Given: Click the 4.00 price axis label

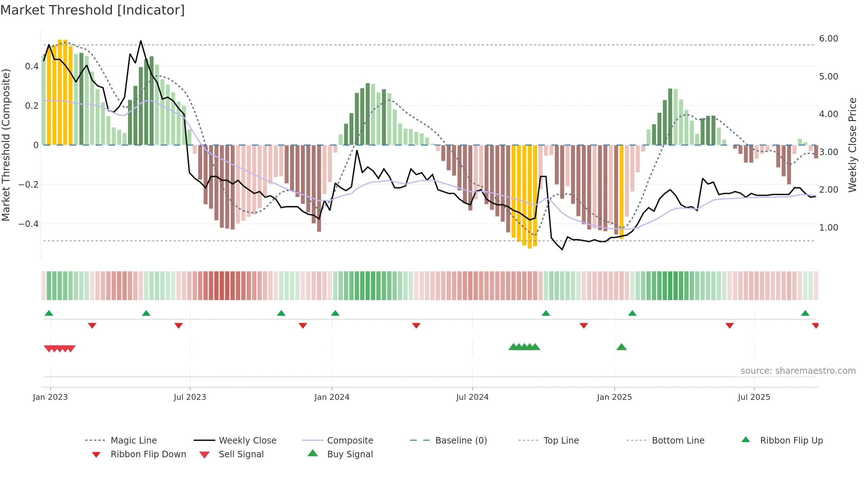Looking at the screenshot, I should click(829, 114).
